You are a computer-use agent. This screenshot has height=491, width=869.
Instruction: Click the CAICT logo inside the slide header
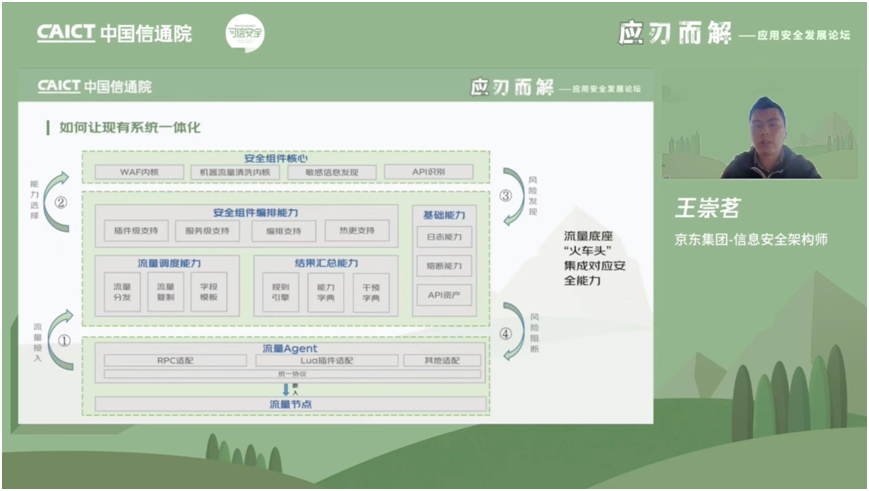tap(94, 86)
